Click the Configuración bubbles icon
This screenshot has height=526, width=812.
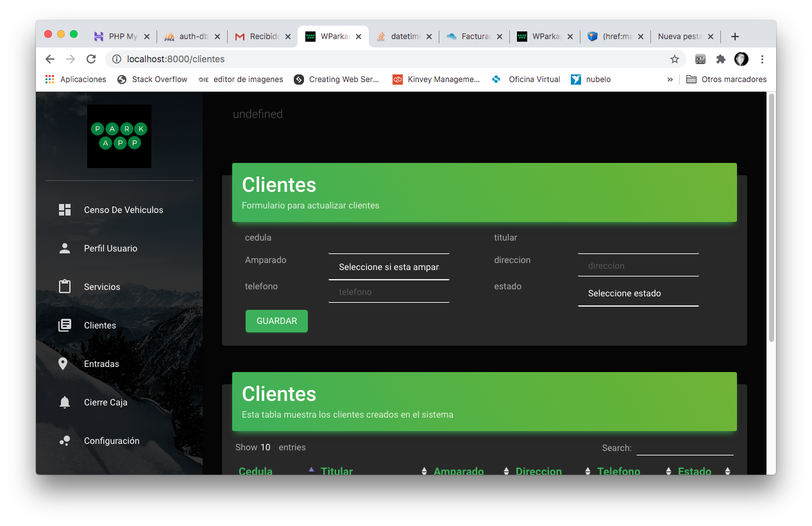coord(64,441)
